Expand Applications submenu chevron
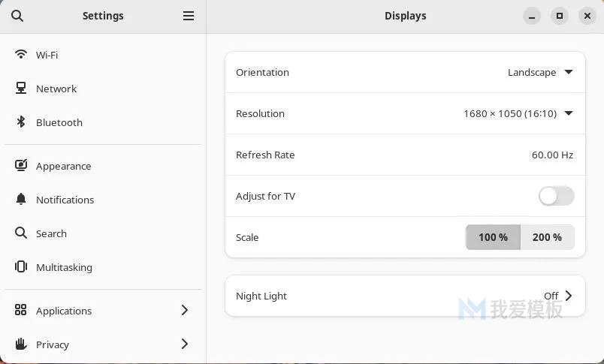The width and height of the screenshot is (604, 364). [185, 310]
